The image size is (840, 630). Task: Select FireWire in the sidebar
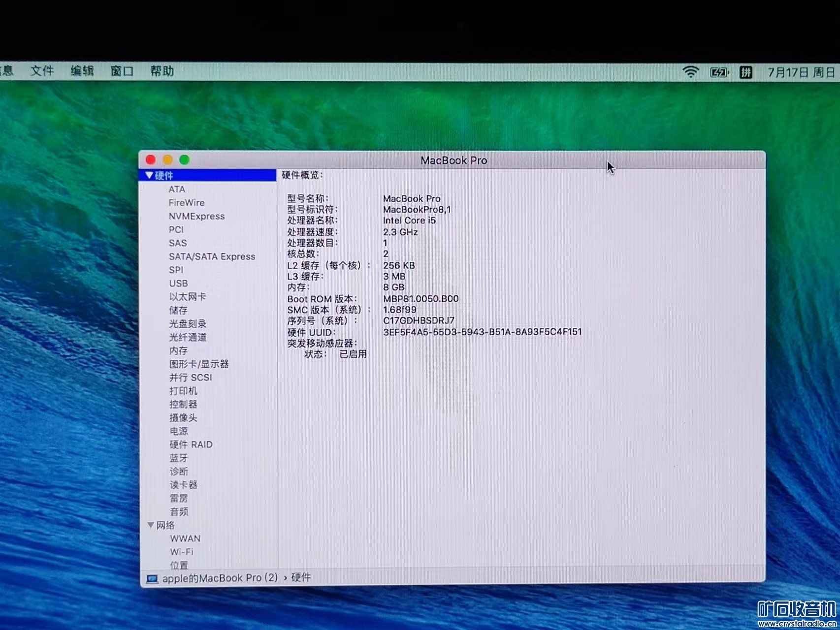(187, 202)
